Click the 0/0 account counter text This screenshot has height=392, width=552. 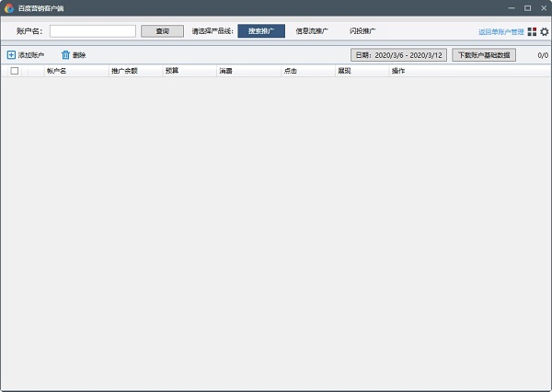[x=543, y=55]
